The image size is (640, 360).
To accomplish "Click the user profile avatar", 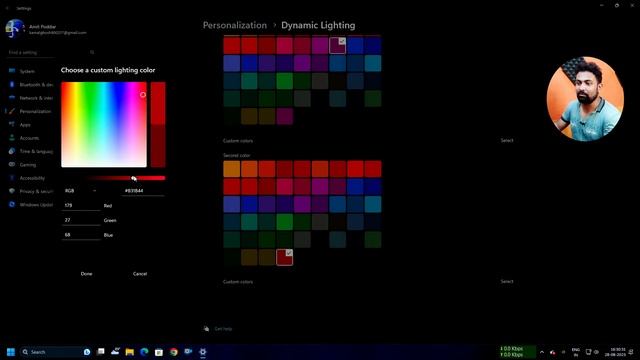I will point(15,29).
